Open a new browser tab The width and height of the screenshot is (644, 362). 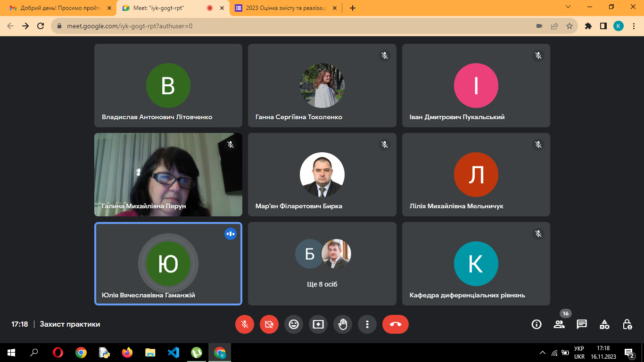point(353,8)
